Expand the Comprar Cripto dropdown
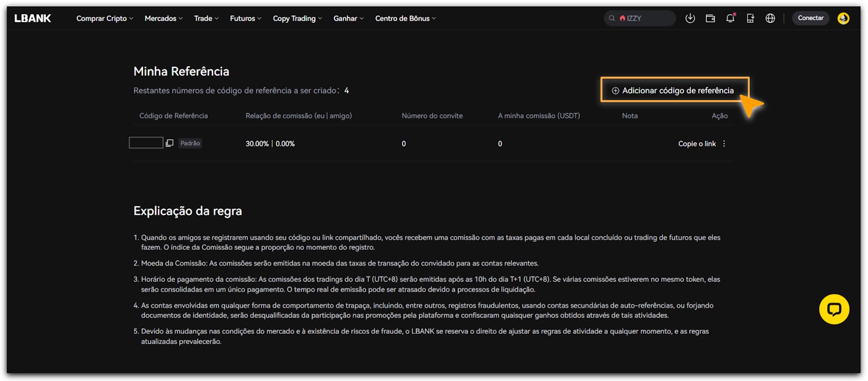The width and height of the screenshot is (868, 381). pos(104,18)
